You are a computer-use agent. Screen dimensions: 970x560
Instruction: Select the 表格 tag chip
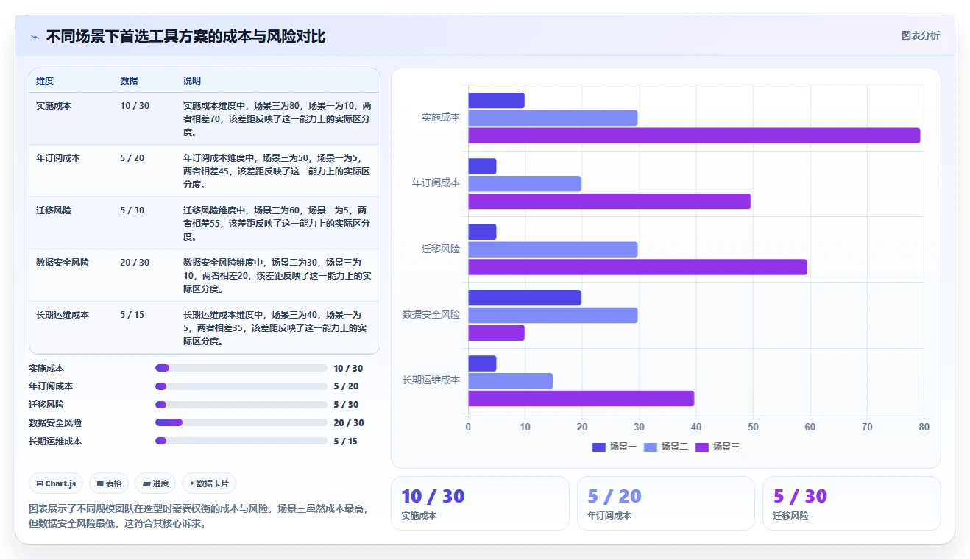[109, 483]
